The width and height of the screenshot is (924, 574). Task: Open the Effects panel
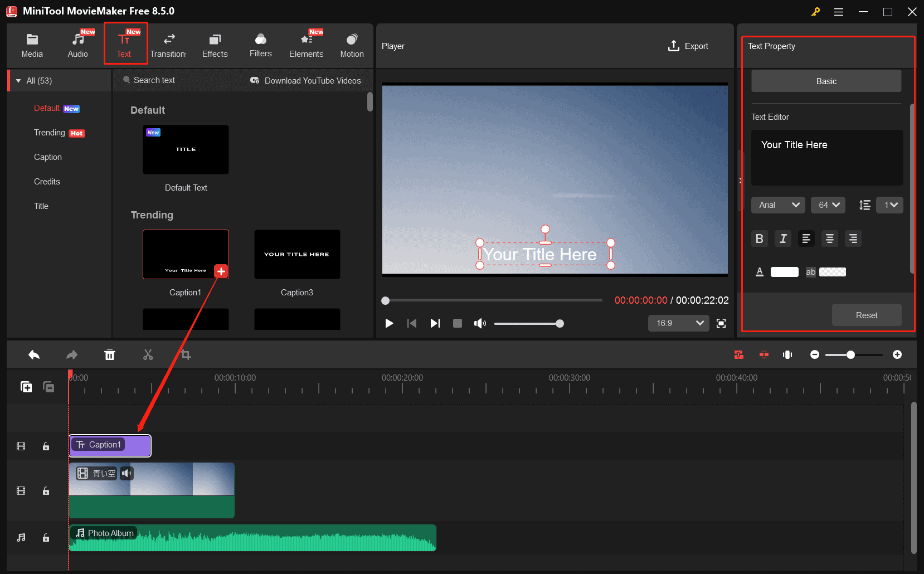click(215, 45)
